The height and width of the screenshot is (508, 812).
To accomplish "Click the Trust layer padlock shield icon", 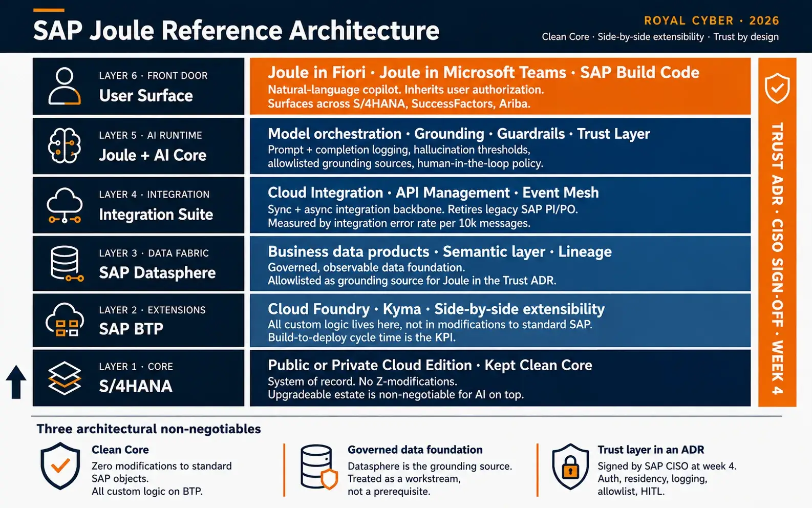I will [x=570, y=467].
